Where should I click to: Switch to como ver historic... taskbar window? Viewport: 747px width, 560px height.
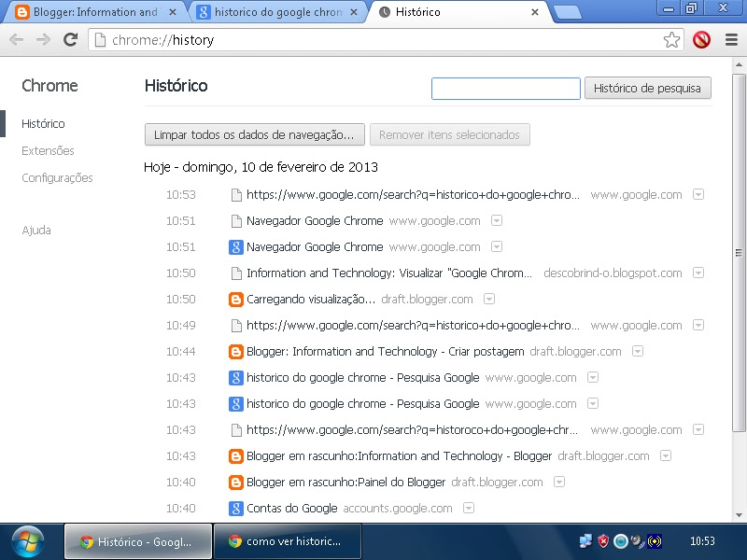(x=288, y=541)
